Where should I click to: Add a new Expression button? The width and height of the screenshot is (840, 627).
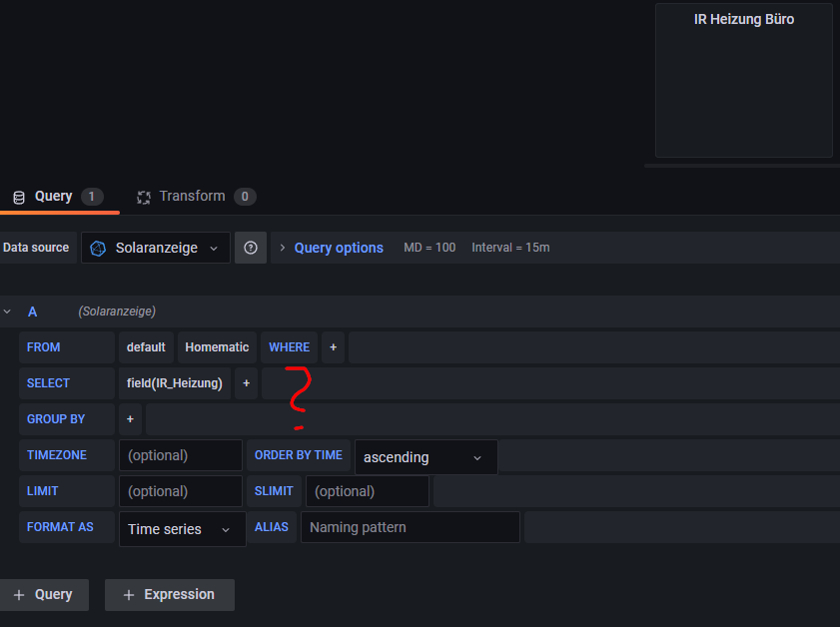[x=169, y=594]
